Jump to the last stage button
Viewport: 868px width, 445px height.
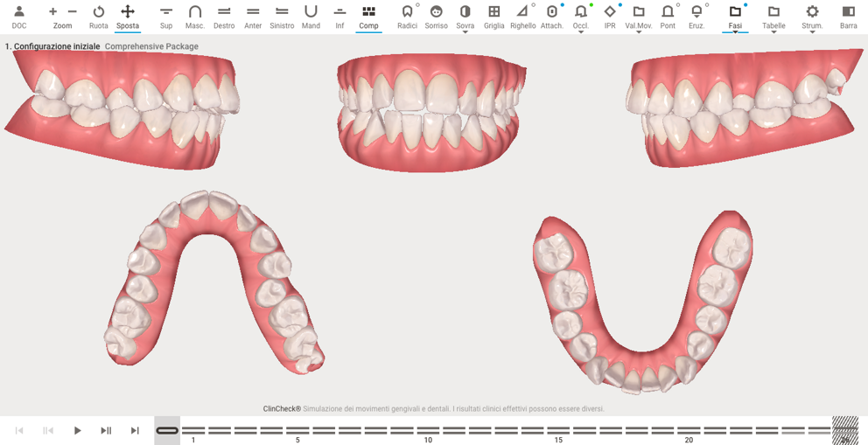click(x=135, y=430)
